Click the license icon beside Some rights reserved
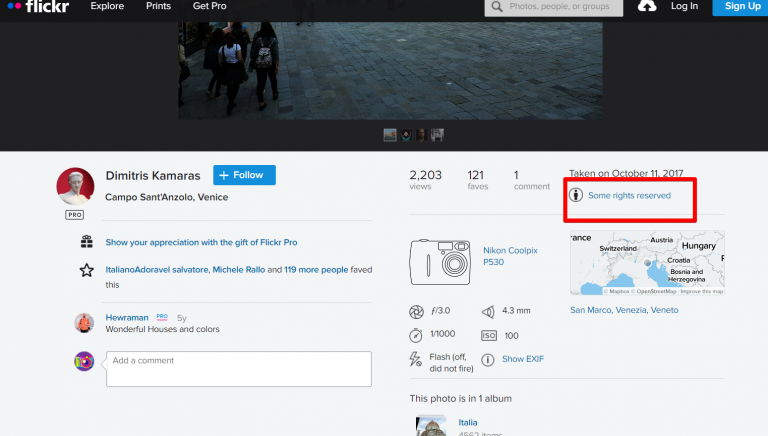 (576, 195)
